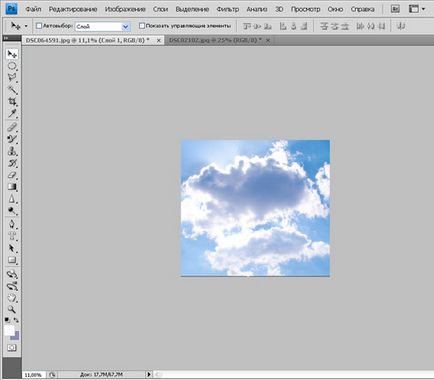
Task: Open the Слои menu
Action: coord(160,9)
